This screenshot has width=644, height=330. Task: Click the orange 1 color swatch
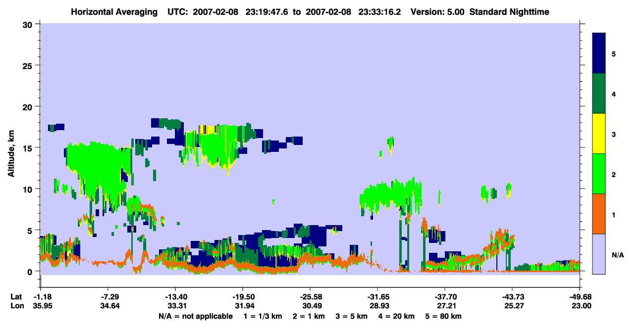click(x=599, y=214)
